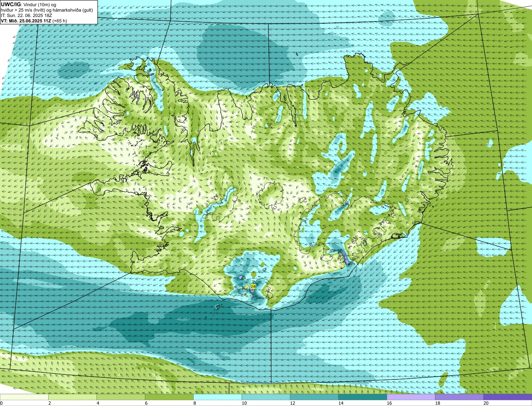Click the legend scale label '10'

[244, 403]
